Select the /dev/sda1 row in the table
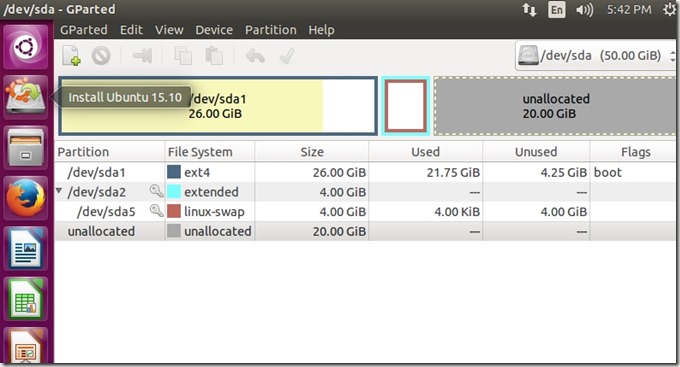This screenshot has height=367, width=680. (x=365, y=172)
